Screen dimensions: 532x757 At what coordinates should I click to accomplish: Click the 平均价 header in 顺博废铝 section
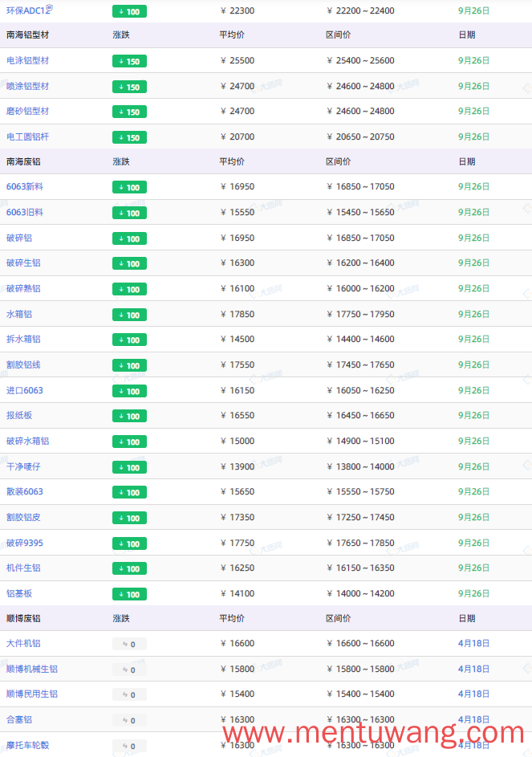[232, 619]
